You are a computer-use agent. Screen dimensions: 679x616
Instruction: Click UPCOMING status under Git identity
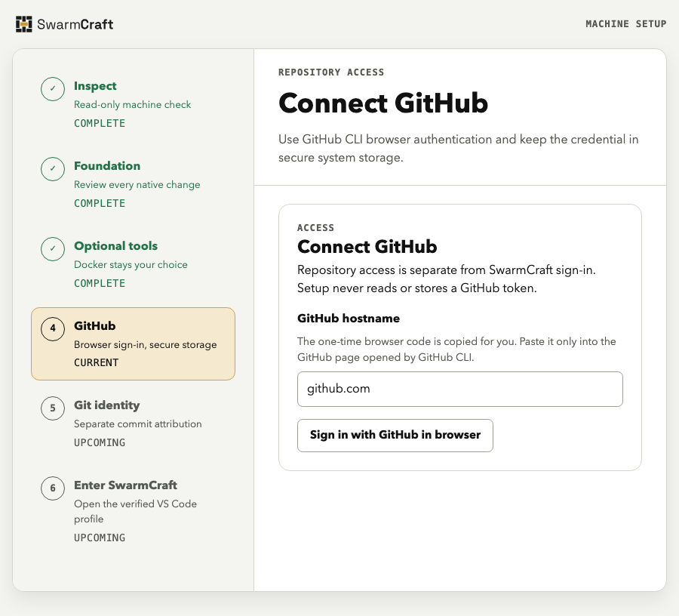[x=100, y=442]
